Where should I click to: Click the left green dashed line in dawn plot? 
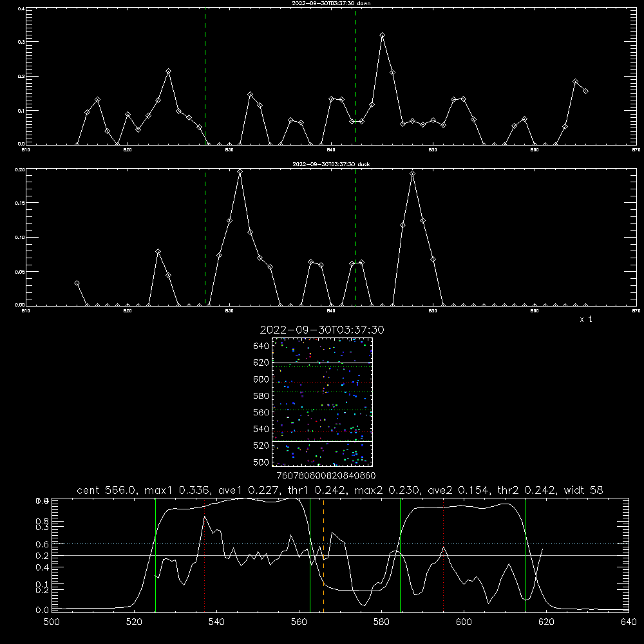(x=205, y=76)
